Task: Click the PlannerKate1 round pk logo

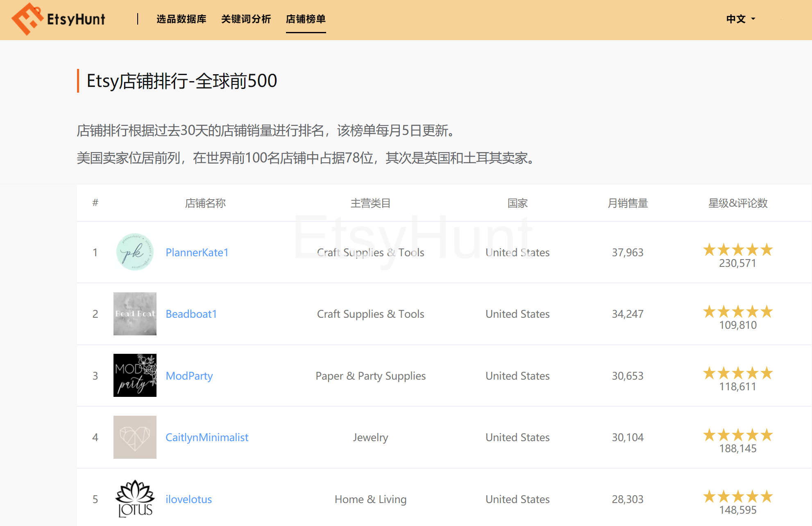Action: [x=135, y=252]
